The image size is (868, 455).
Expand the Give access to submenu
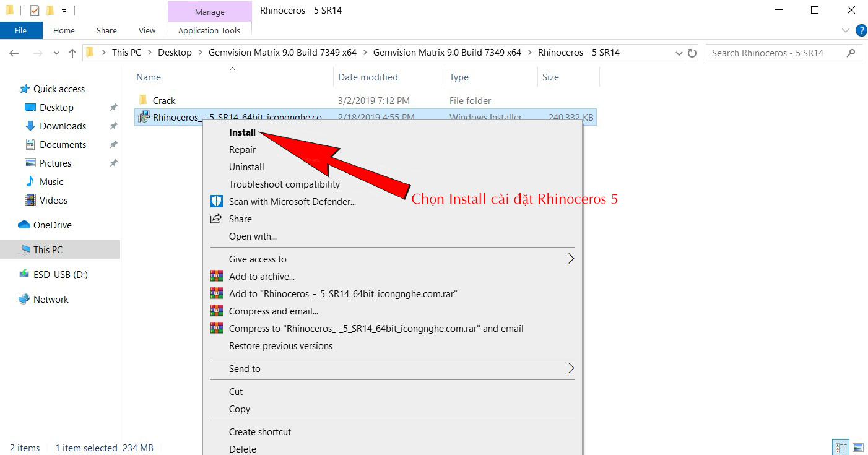pos(393,259)
